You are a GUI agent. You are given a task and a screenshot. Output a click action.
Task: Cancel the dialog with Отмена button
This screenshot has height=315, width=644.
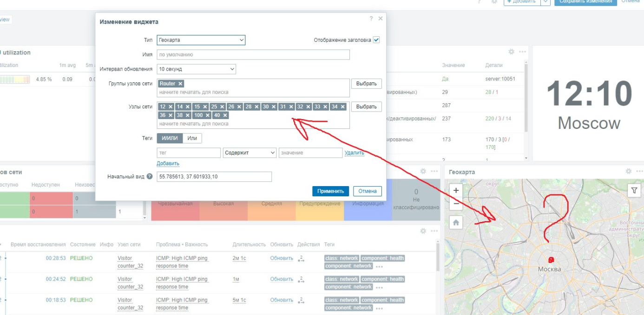tap(368, 191)
